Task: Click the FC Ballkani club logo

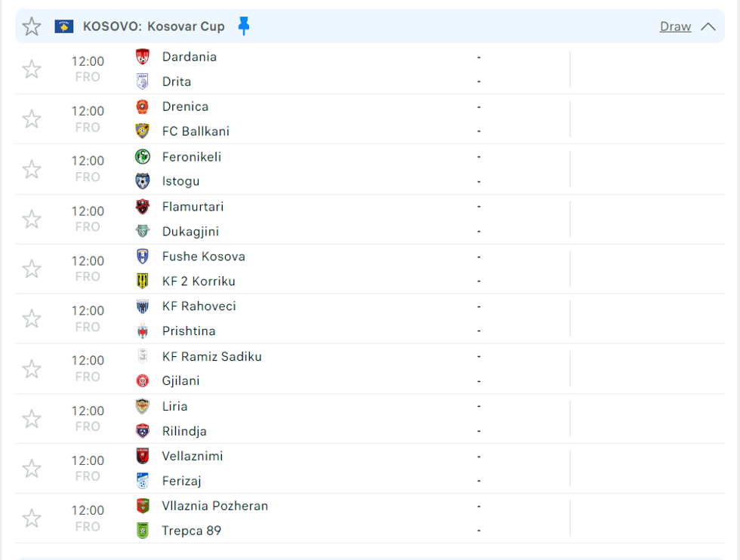Action: point(142,131)
